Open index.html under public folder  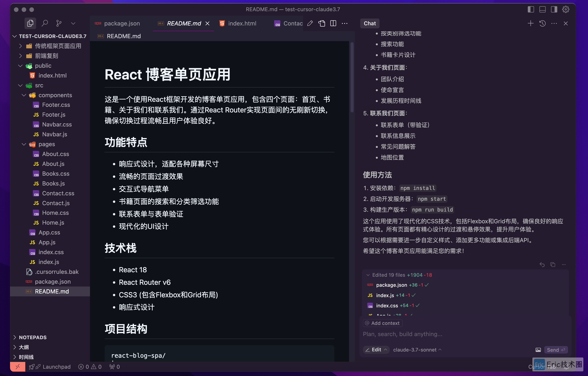[50, 75]
